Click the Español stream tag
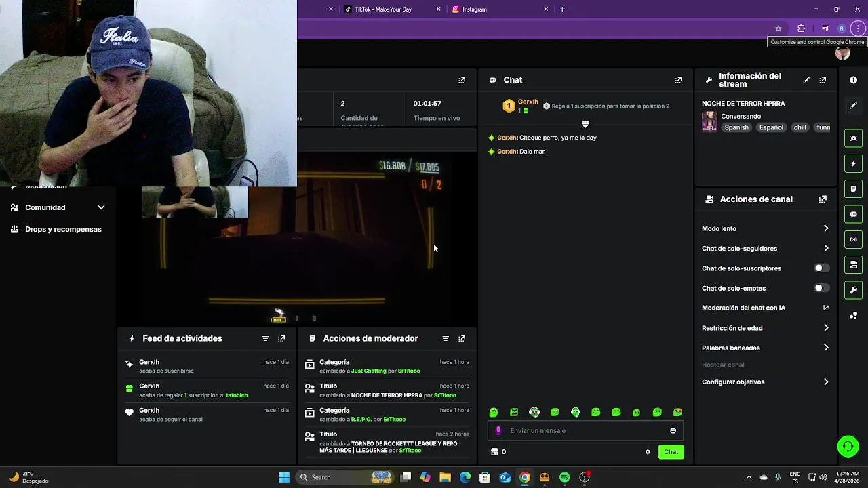This screenshot has width=868, height=488. [771, 127]
